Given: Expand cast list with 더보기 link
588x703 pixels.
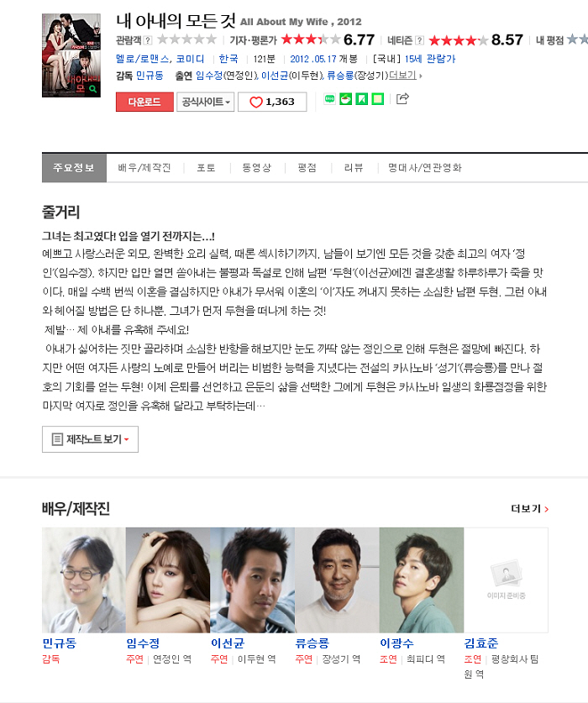Looking at the screenshot, I should pyautogui.click(x=405, y=76).
